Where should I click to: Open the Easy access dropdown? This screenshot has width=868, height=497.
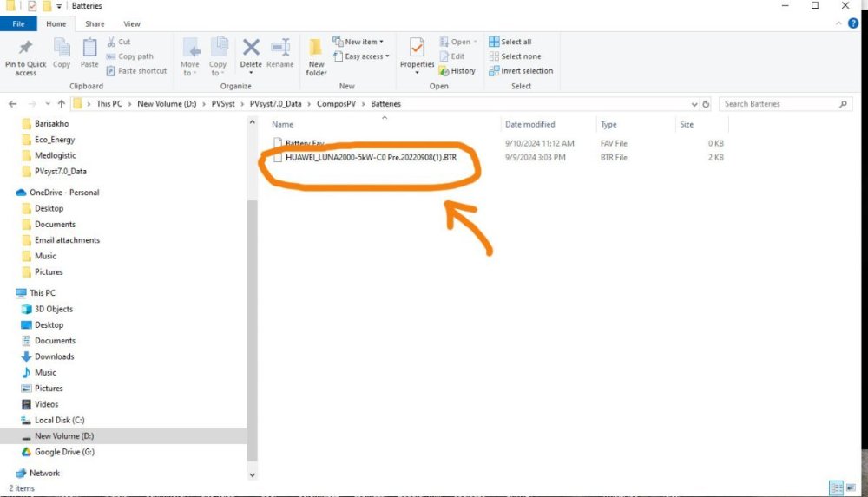coord(366,56)
